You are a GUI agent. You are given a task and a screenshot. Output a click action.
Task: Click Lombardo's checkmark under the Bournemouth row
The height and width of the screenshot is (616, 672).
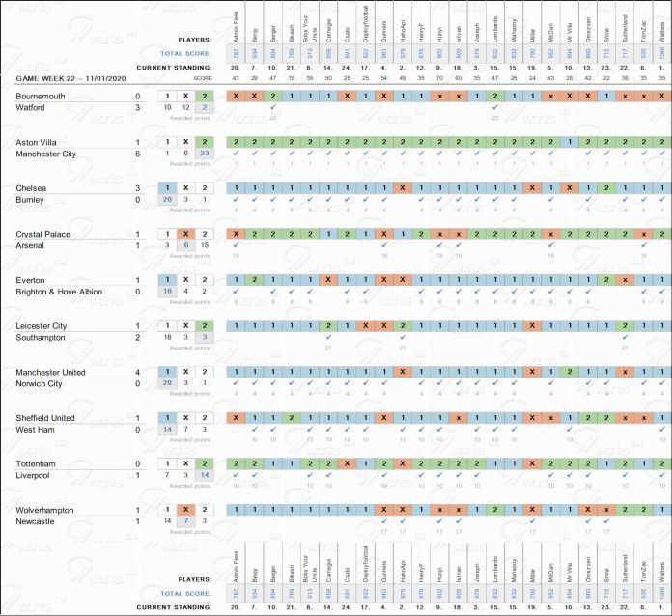494,108
